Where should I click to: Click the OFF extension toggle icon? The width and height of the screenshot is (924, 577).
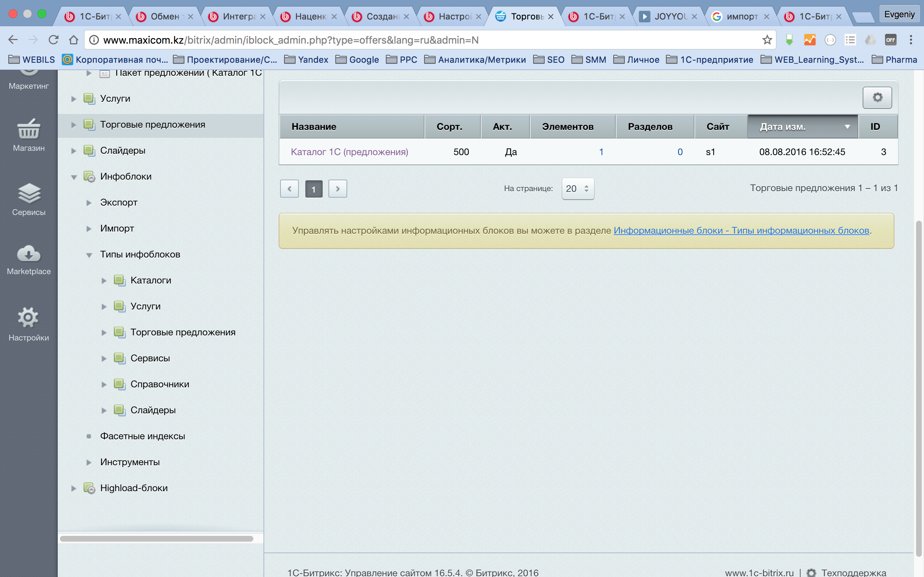[x=890, y=40]
